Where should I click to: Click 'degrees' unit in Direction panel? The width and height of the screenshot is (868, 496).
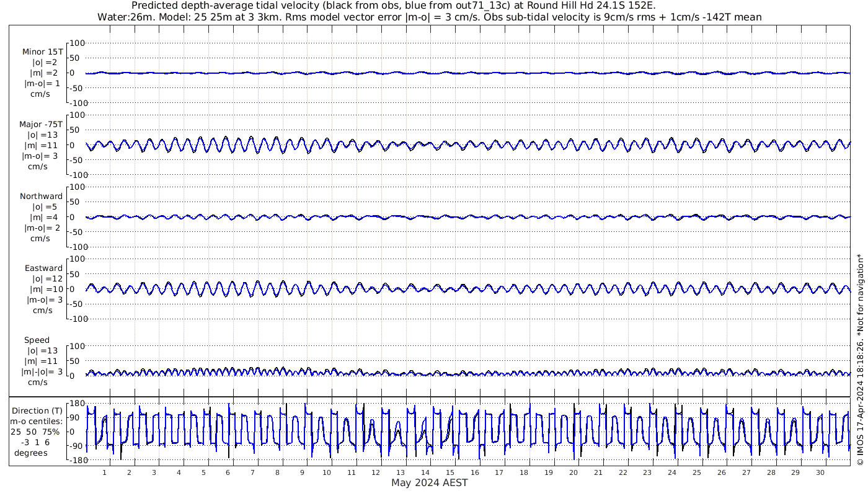[32, 453]
